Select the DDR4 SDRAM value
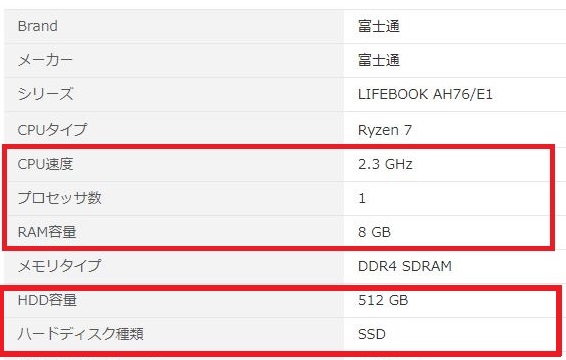Viewport: 566px width, 360px height. (405, 266)
